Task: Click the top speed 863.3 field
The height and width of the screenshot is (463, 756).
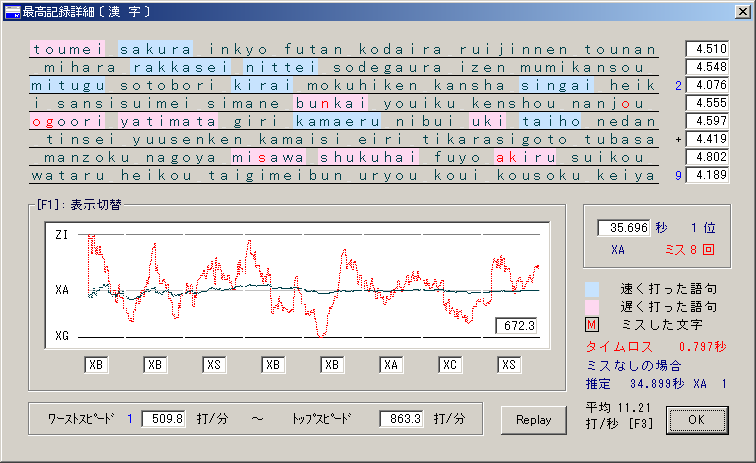Action: 401,419
